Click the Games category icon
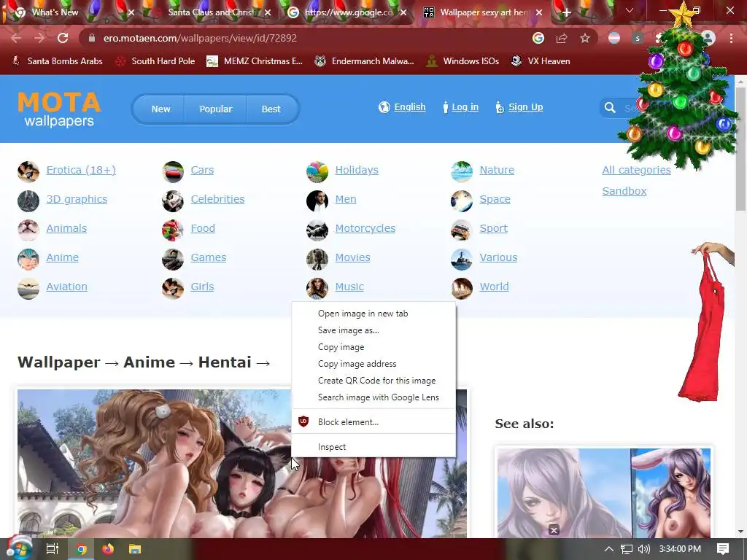747x560 pixels. [173, 259]
